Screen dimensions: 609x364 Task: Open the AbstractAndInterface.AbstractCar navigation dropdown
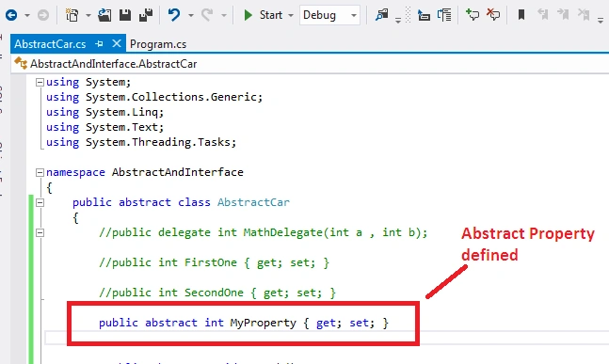(311, 64)
